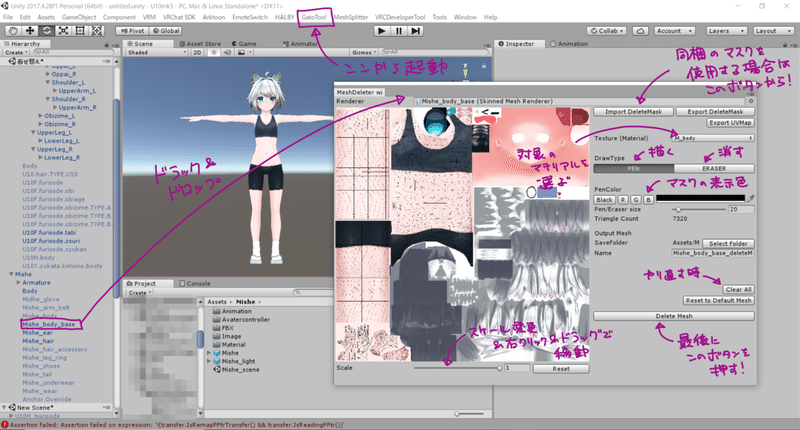
Task: Click the Pause playback button
Action: pos(398,31)
